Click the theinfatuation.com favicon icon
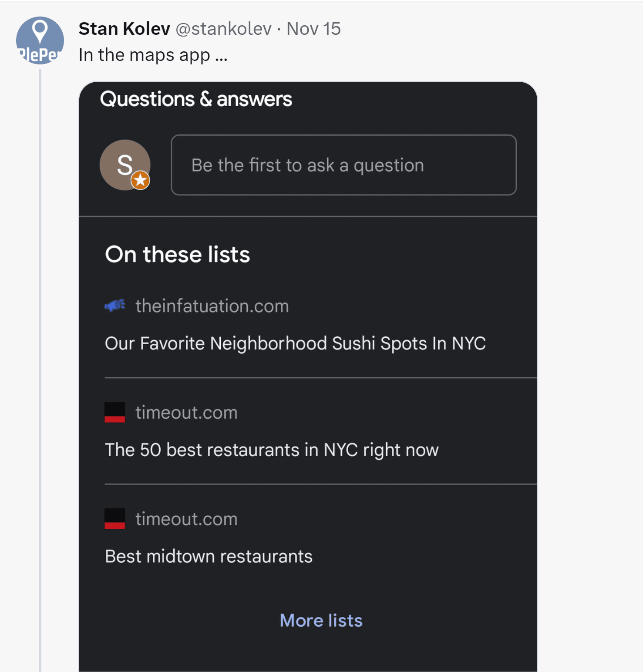The height and width of the screenshot is (672, 643). pos(115,306)
